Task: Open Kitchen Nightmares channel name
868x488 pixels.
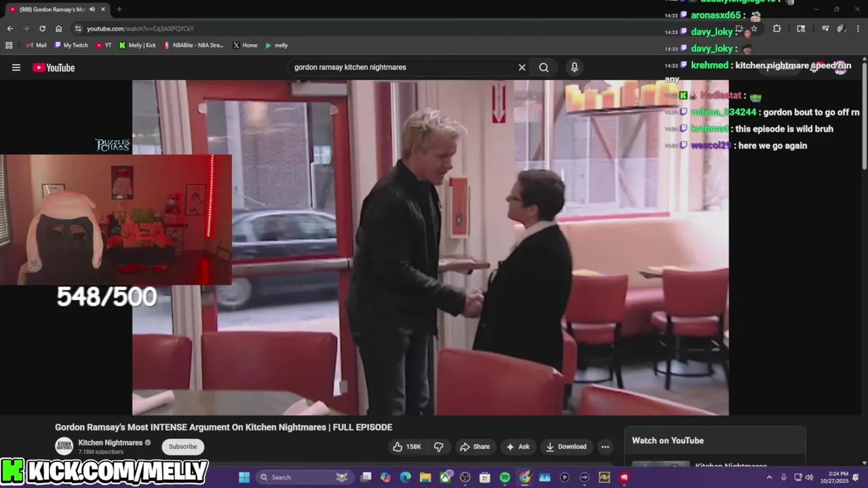Action: (x=111, y=443)
